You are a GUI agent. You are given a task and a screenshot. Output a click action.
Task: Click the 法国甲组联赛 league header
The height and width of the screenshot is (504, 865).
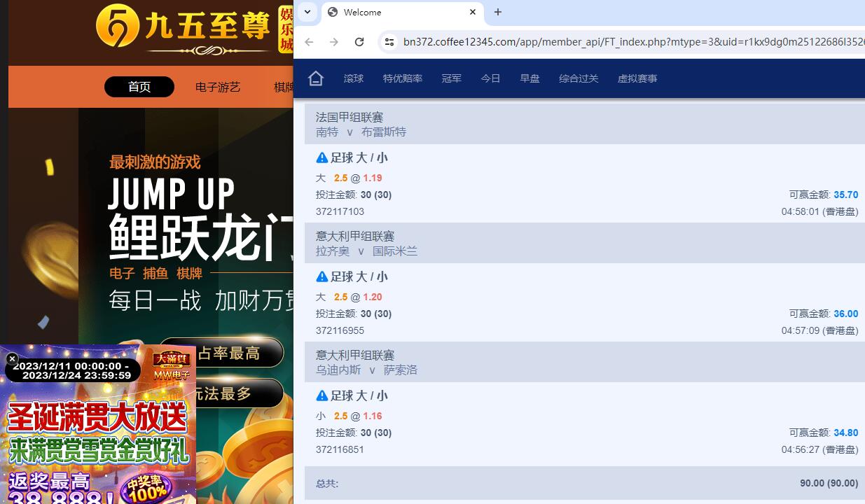(350, 117)
